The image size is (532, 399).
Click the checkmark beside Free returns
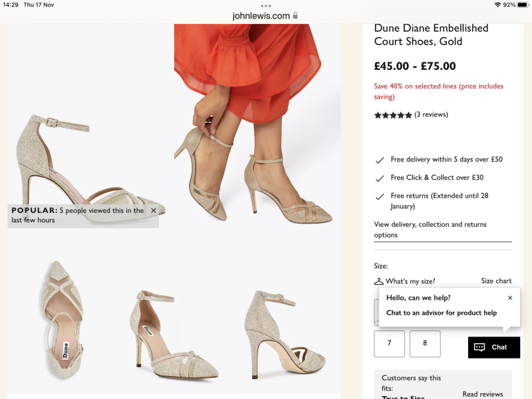[380, 197]
